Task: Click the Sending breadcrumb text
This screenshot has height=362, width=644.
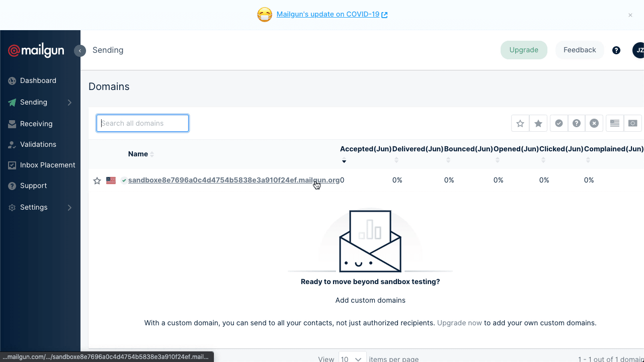Action: pos(108,50)
